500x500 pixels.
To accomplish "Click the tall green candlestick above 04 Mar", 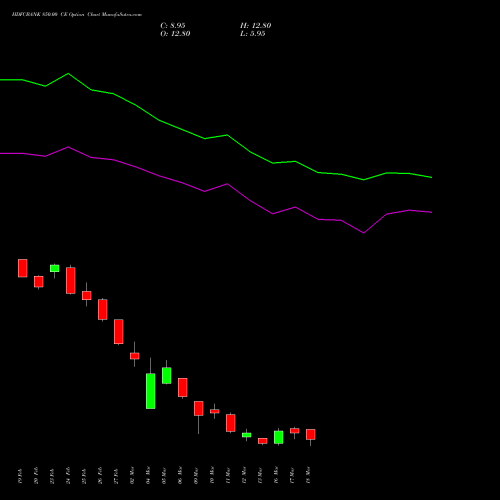I will pos(151,391).
